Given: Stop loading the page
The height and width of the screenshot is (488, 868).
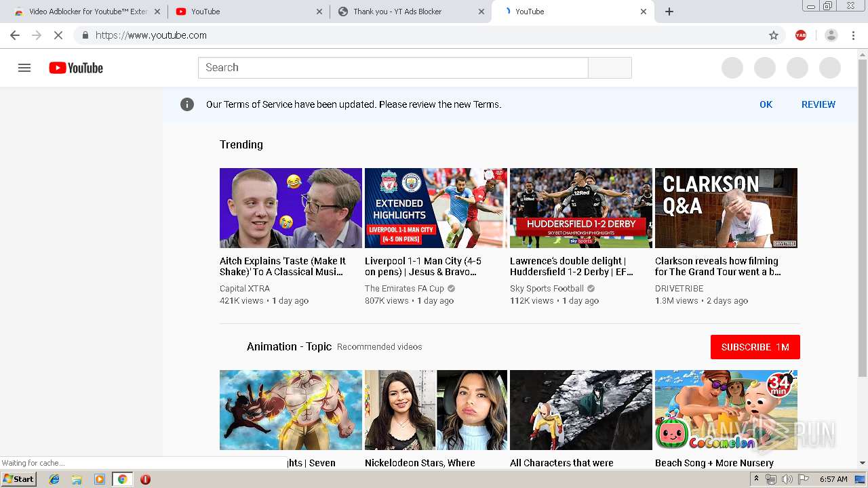Looking at the screenshot, I should click(58, 35).
